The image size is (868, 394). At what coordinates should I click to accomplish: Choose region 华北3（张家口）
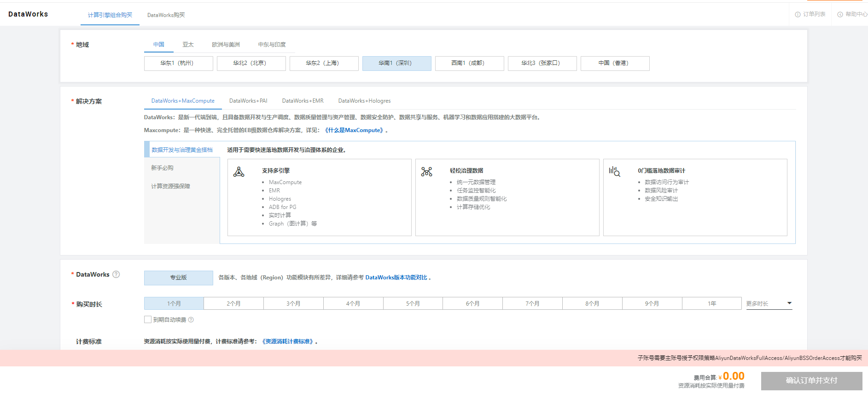pyautogui.click(x=542, y=64)
